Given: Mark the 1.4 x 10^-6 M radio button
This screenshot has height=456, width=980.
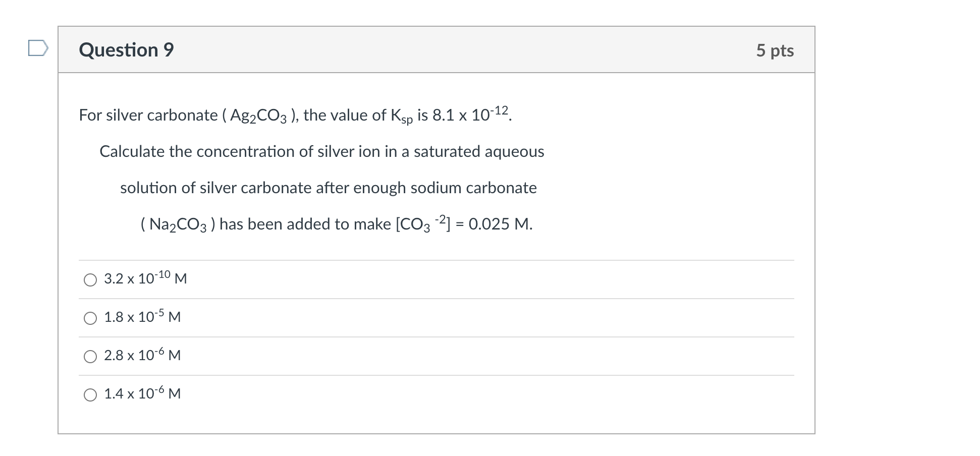Looking at the screenshot, I should point(90,395).
